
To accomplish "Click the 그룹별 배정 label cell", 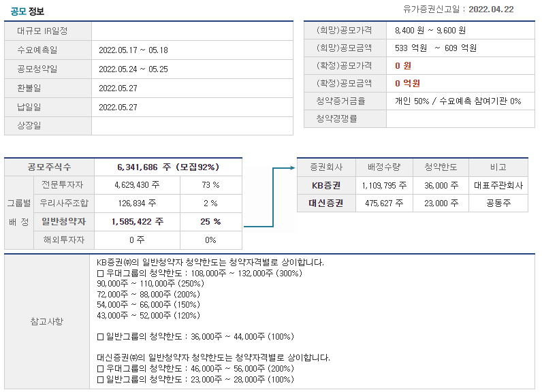I will [x=19, y=213].
